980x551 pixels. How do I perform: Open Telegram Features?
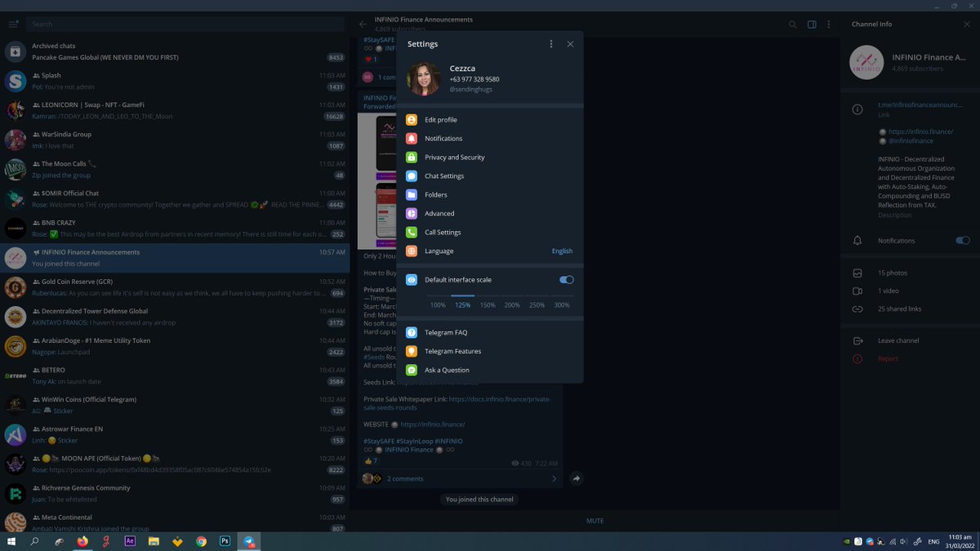[x=490, y=352]
